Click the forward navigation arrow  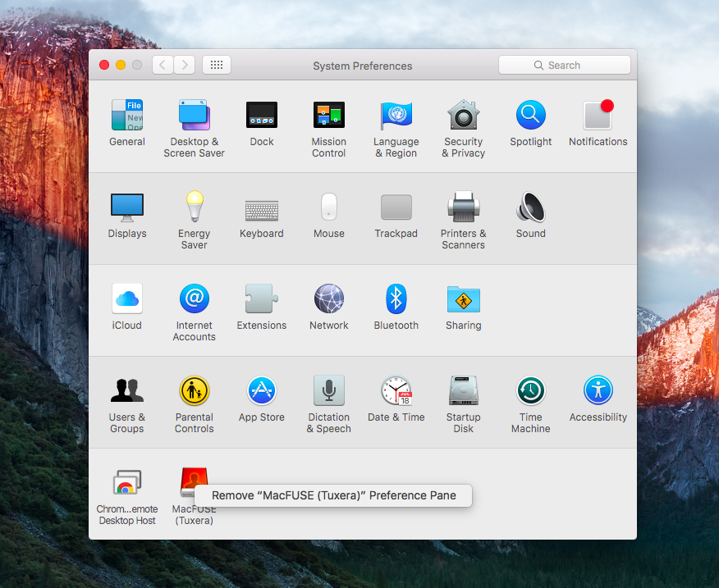(185, 66)
